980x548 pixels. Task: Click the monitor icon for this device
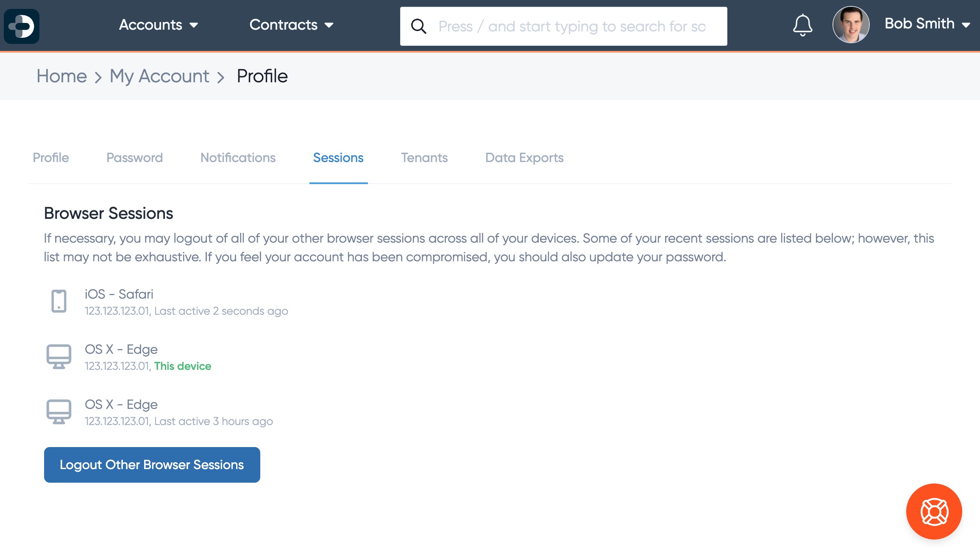59,356
